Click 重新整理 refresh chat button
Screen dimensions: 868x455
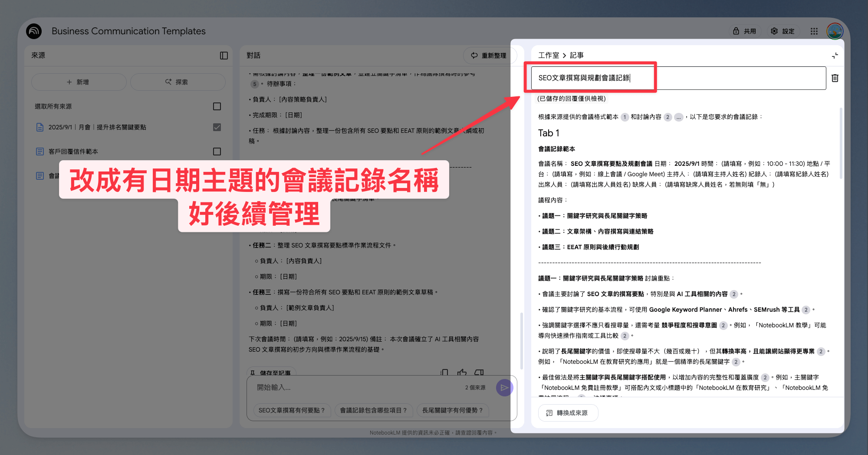pyautogui.click(x=490, y=56)
